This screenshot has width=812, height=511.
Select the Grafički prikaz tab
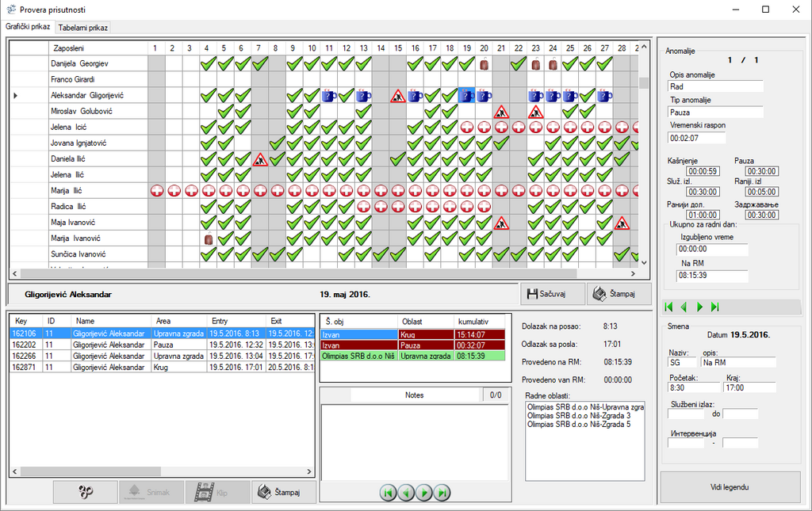pyautogui.click(x=29, y=27)
